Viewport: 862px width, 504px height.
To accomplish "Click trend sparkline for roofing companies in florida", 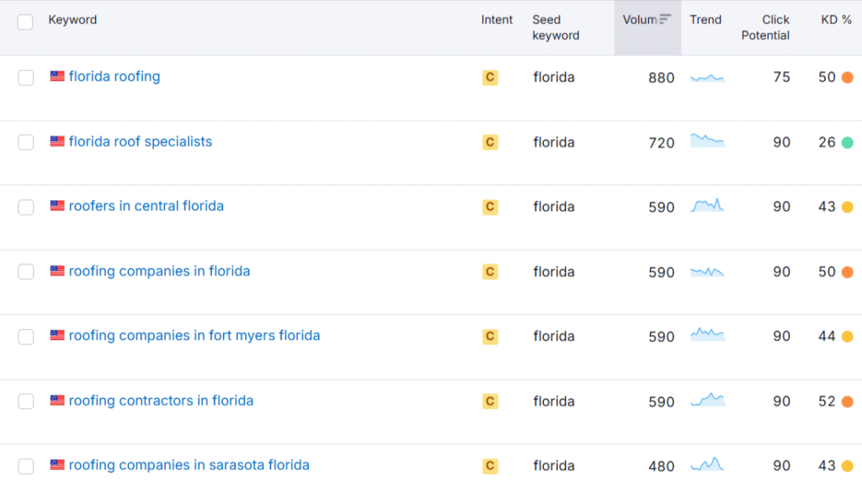I will click(707, 272).
